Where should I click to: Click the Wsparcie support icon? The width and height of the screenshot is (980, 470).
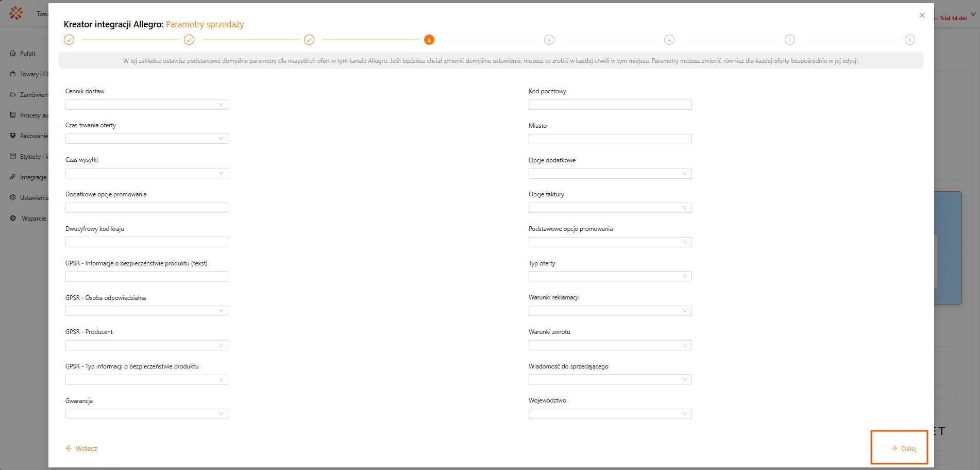pyautogui.click(x=13, y=218)
